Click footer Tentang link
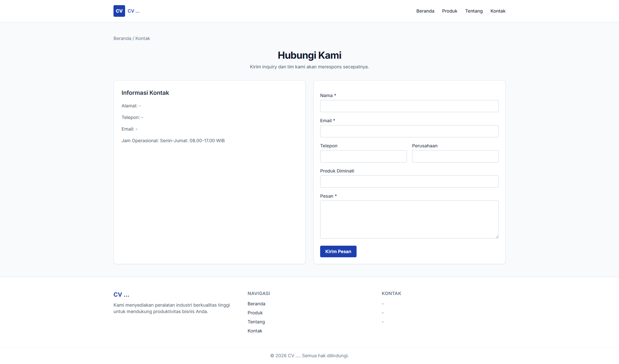Image resolution: width=619 pixels, height=364 pixels. (x=256, y=322)
